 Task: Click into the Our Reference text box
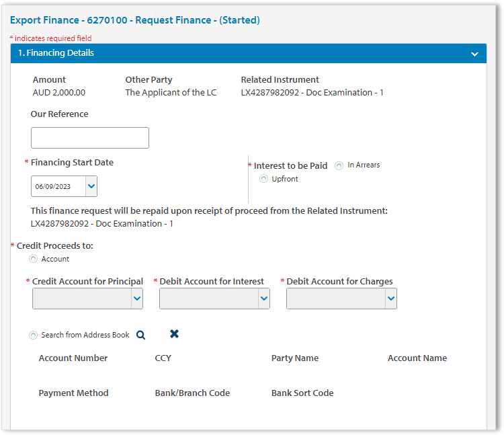[x=90, y=138]
